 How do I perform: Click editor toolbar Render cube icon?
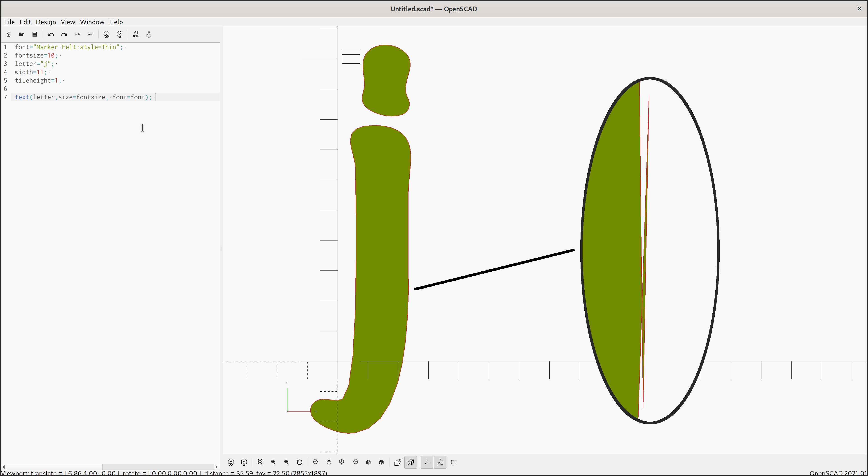tap(120, 34)
